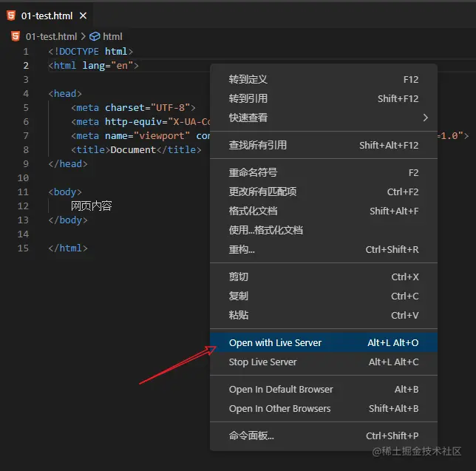The image size is (476, 471).
Task: Click the opening body tag
Action: coord(65,192)
